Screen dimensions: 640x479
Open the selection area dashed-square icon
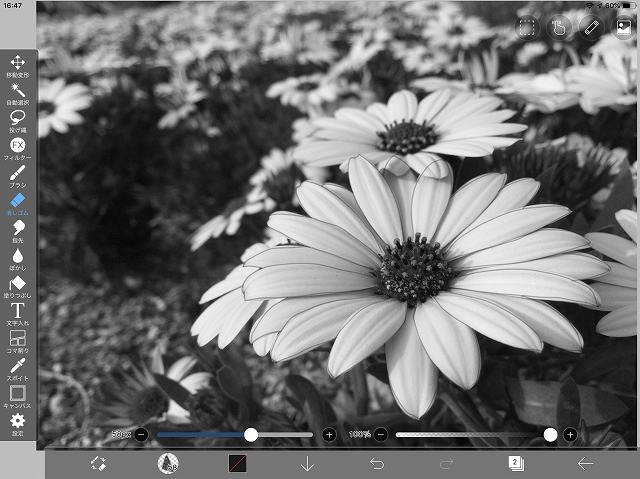pos(527,28)
